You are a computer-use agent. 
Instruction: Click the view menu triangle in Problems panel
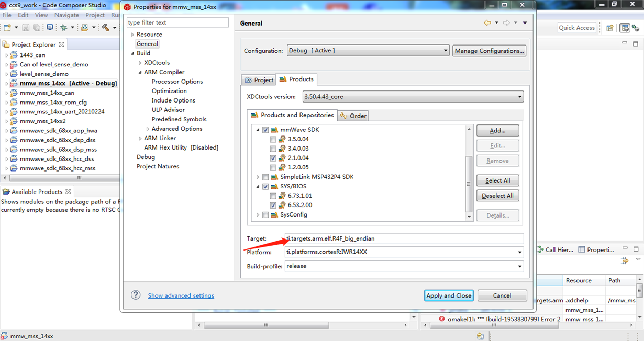click(x=638, y=259)
